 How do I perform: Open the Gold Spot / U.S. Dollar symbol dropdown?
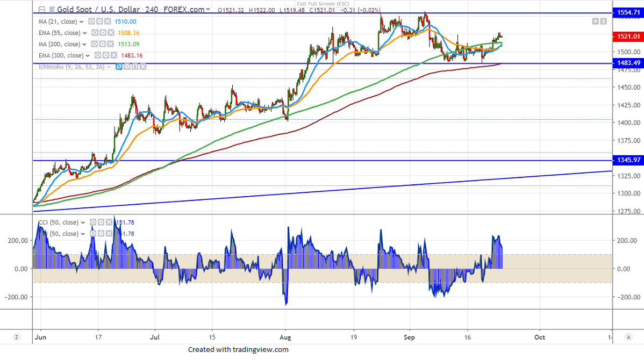tap(208, 10)
